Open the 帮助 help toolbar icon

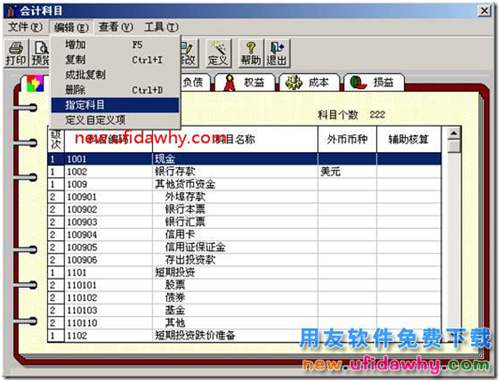tap(251, 53)
